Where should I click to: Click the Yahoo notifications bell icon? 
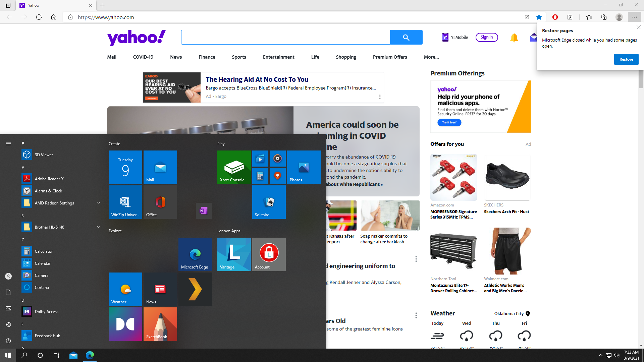514,38
